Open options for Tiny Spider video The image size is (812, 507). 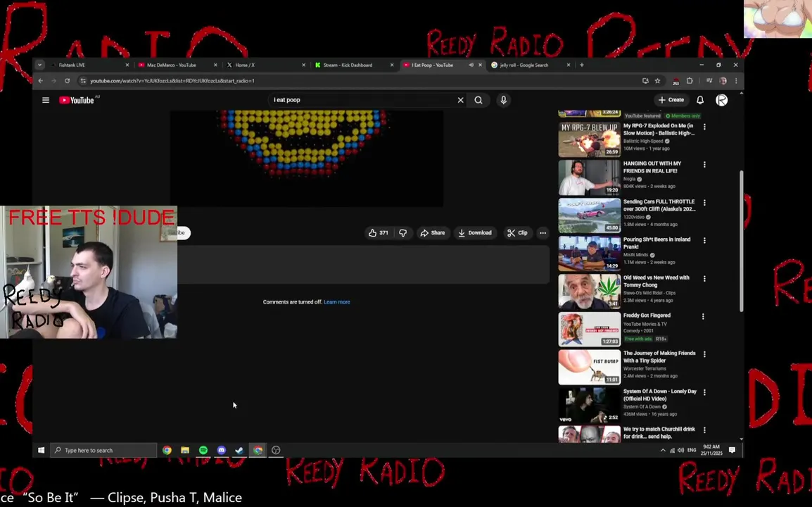tap(704, 354)
